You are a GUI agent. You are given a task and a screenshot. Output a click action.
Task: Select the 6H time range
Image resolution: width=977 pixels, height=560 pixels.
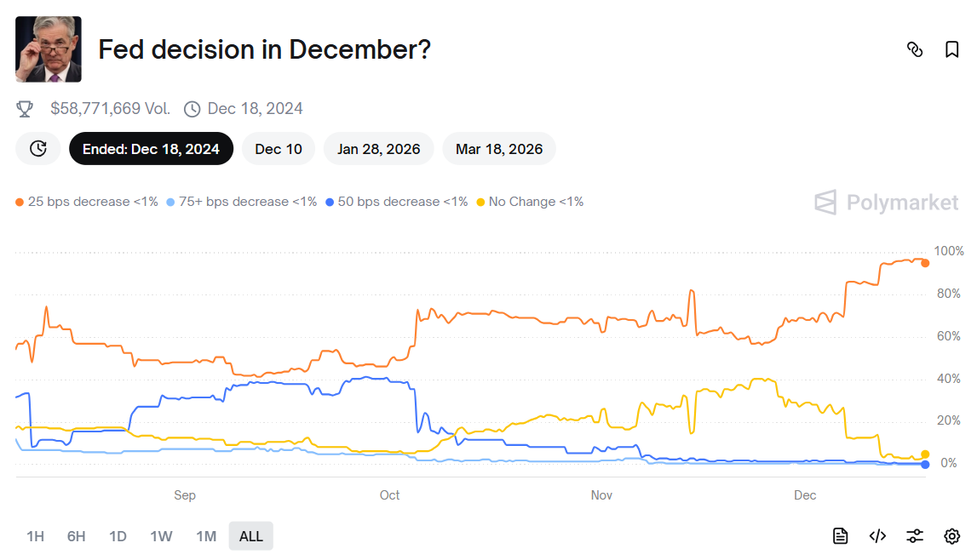pyautogui.click(x=77, y=536)
